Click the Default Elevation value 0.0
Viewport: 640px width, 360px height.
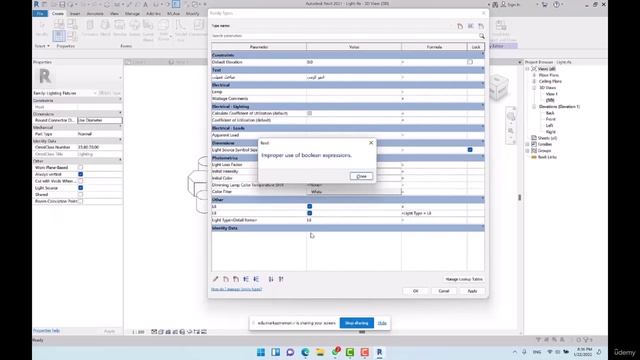tap(310, 62)
